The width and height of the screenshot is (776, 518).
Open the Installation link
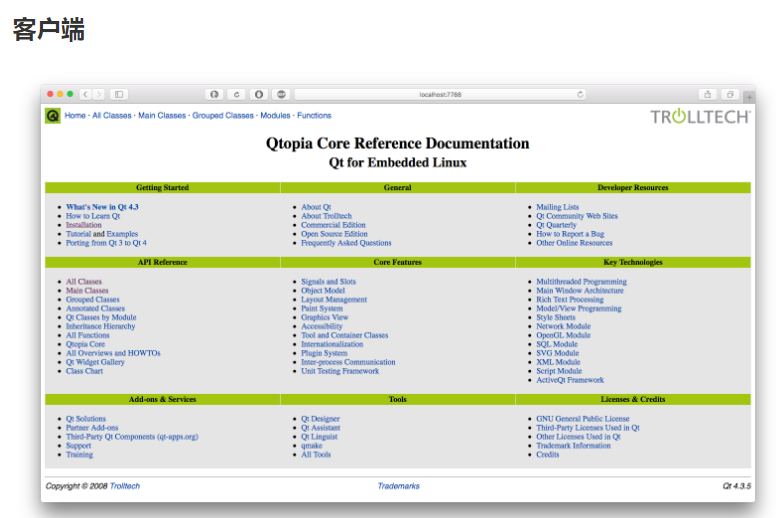pos(84,225)
